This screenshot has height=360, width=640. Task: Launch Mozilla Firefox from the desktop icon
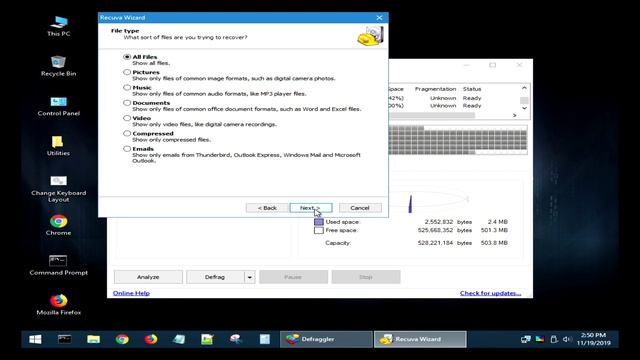(x=58, y=304)
